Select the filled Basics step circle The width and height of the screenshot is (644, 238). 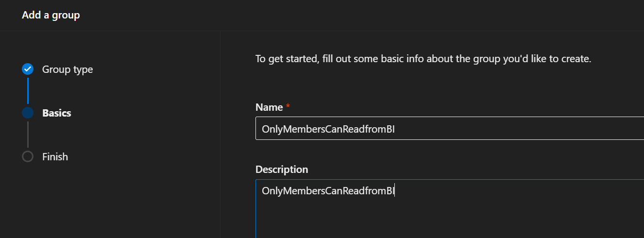point(28,113)
